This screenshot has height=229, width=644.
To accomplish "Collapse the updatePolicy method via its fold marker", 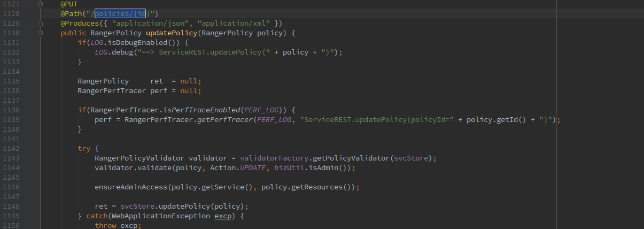I will point(41,33).
